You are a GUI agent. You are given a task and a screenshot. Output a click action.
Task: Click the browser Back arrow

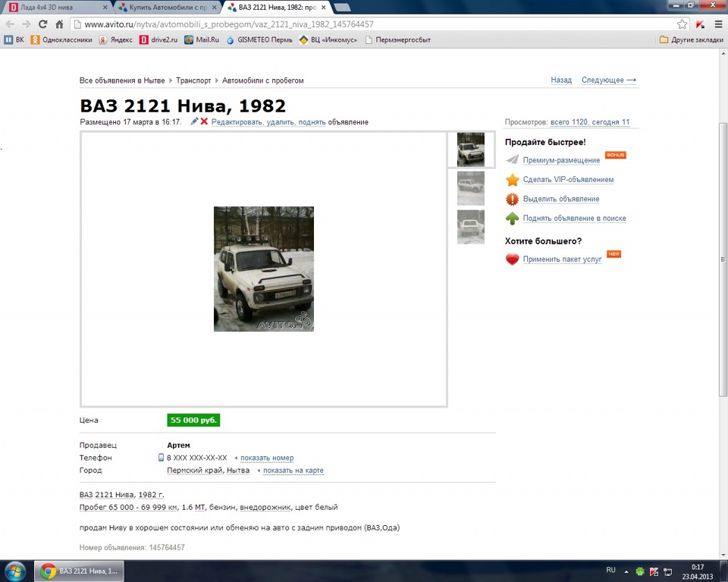click(10, 24)
